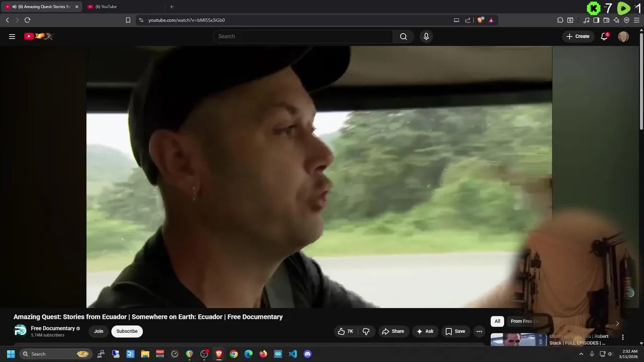644x362 pixels.
Task: Click the Subscribe button
Action: click(127, 331)
